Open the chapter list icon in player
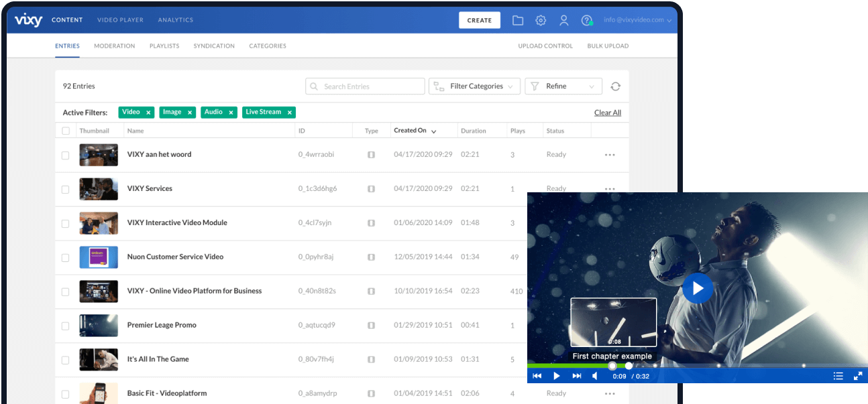The image size is (868, 404). tap(838, 376)
